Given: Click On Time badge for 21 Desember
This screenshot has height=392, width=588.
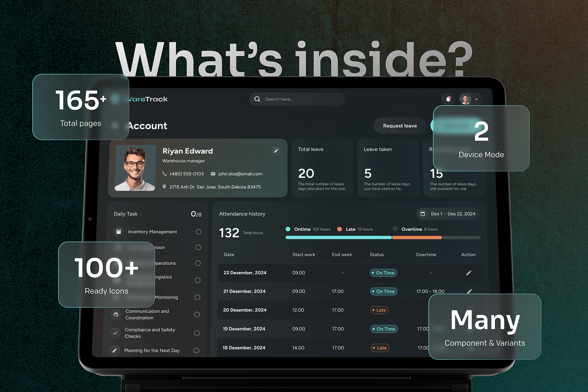Looking at the screenshot, I should (x=384, y=292).
